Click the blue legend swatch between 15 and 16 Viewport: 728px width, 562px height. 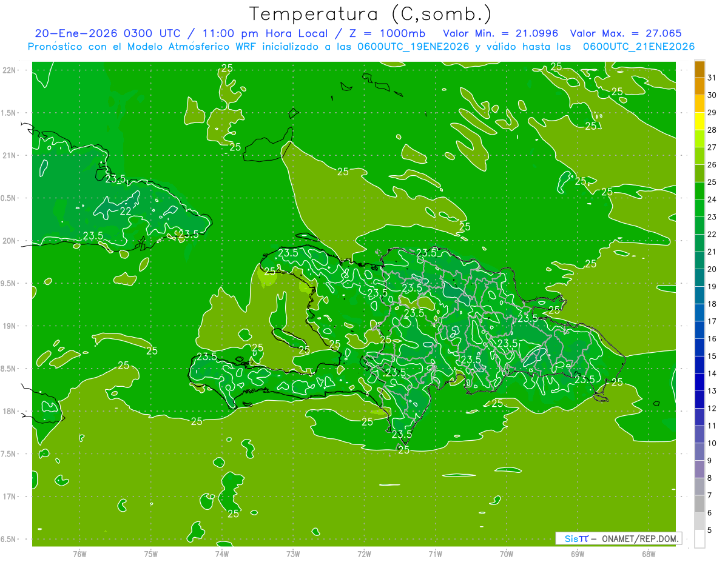click(x=699, y=347)
